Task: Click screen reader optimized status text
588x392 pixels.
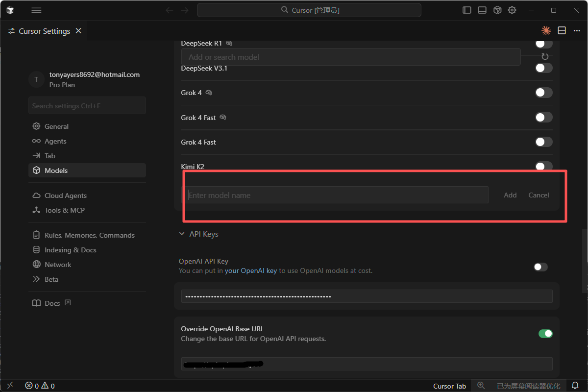Action: coord(528,386)
